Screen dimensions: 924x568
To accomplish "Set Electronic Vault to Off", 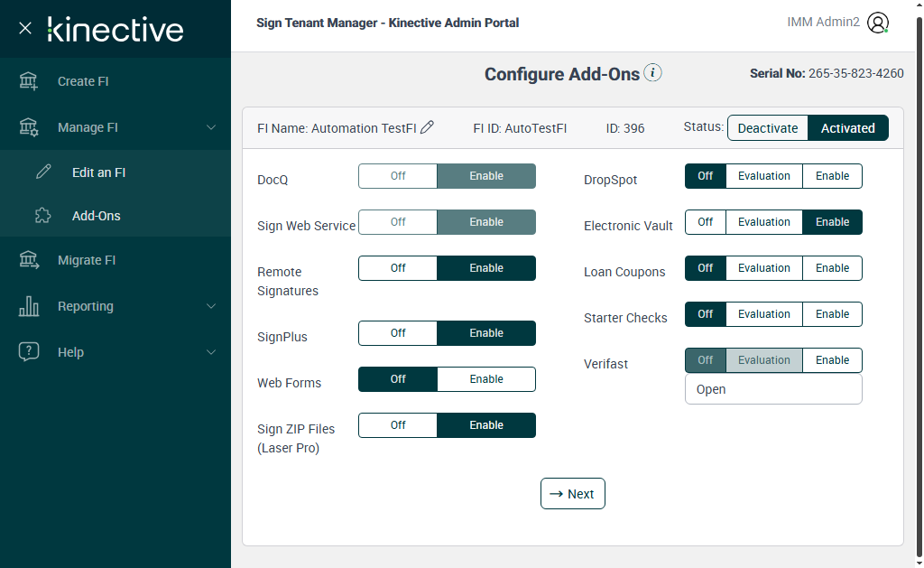I will click(706, 222).
